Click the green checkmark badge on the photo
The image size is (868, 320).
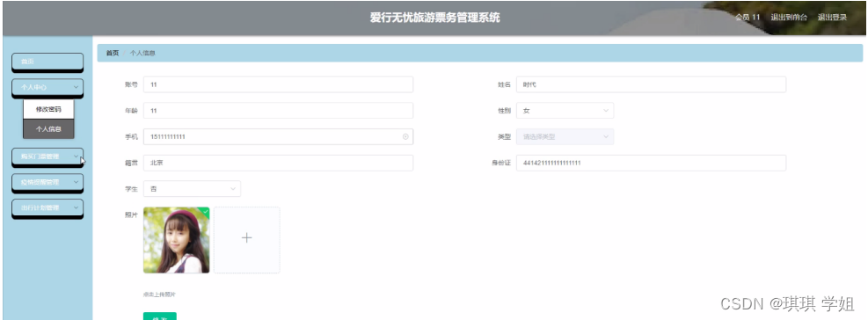pos(206,211)
